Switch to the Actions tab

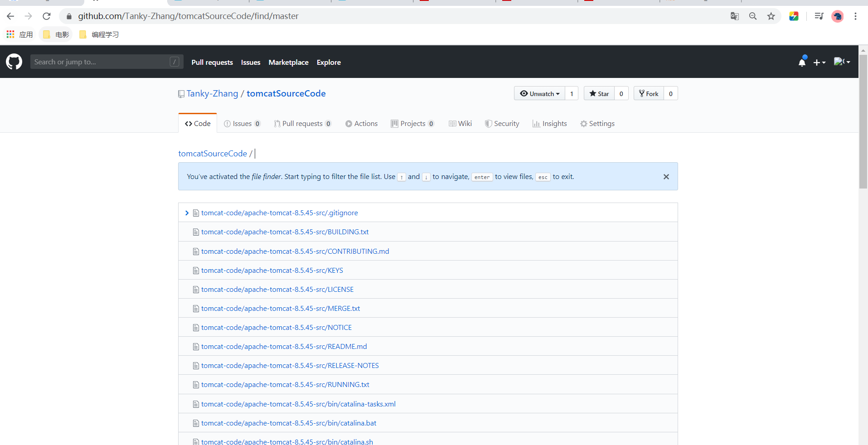[361, 123]
